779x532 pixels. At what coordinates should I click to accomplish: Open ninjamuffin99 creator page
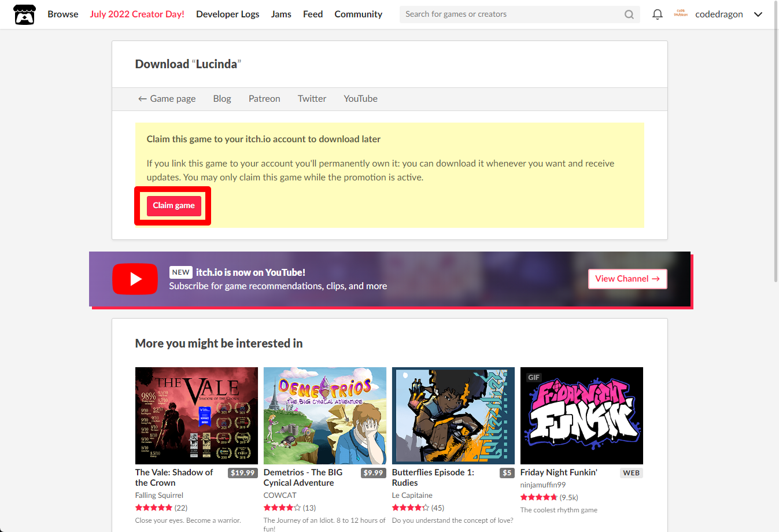[x=543, y=485]
